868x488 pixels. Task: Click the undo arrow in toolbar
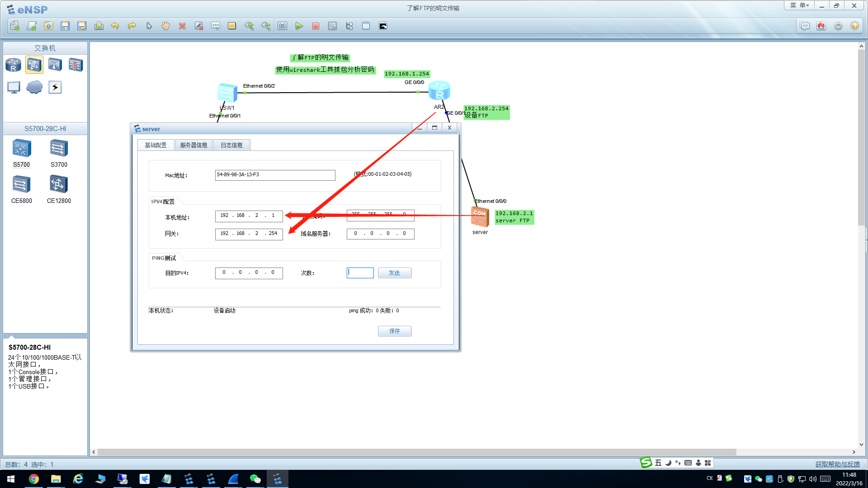(x=115, y=26)
